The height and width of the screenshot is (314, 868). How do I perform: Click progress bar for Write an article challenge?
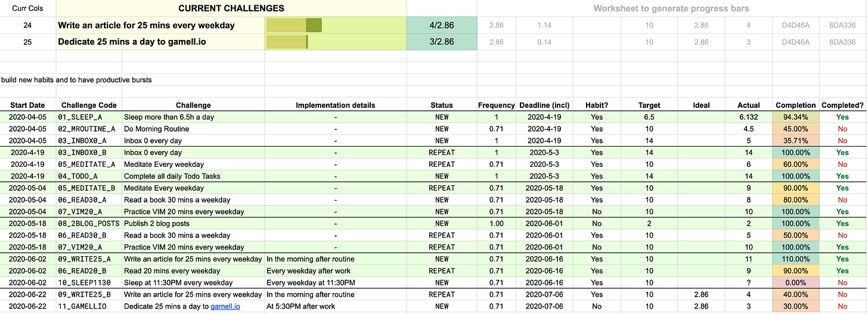[294, 26]
